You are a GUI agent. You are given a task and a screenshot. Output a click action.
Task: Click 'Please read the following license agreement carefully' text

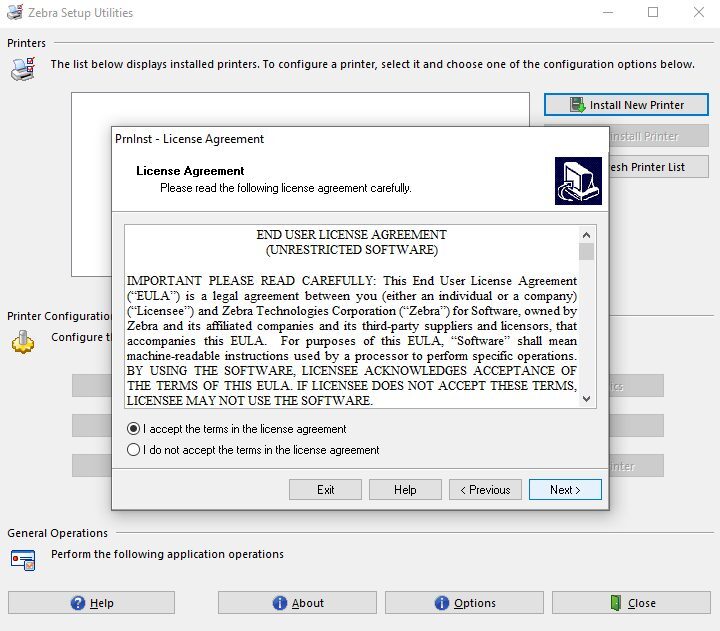coord(286,188)
